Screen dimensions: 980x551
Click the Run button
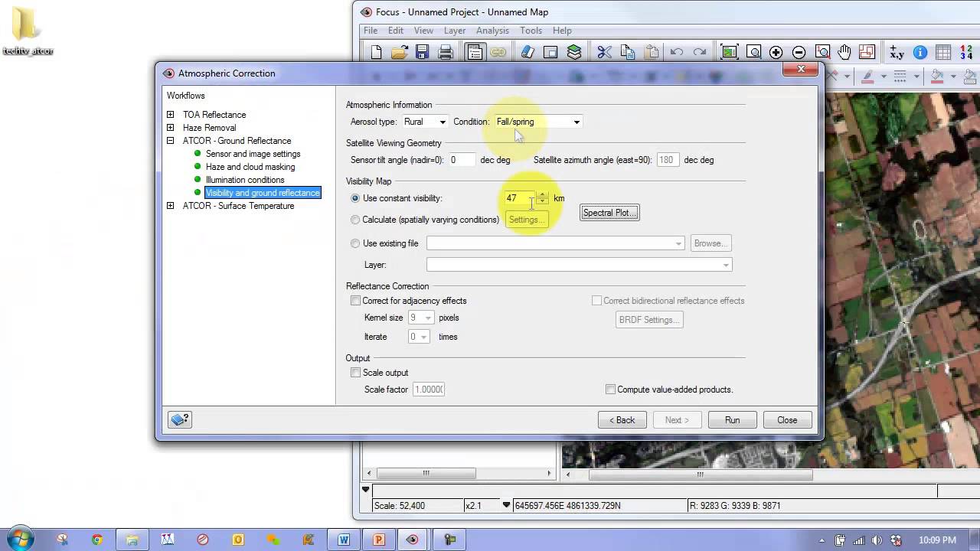(x=733, y=420)
